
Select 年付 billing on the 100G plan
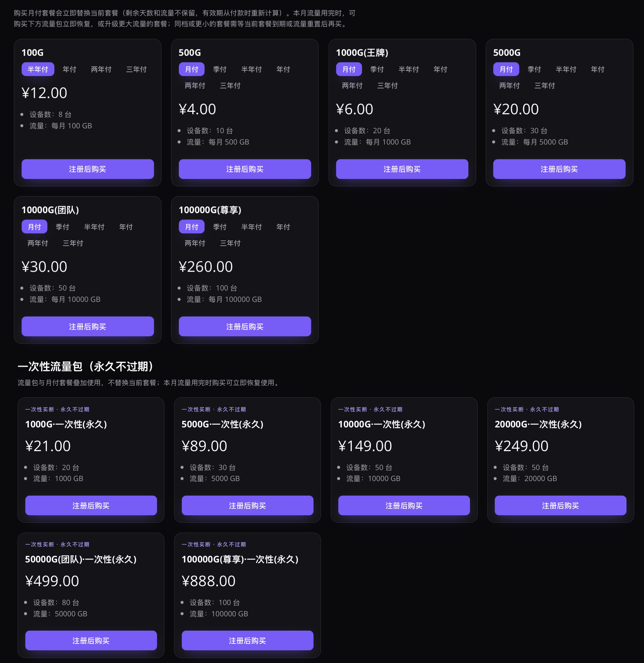pos(69,69)
